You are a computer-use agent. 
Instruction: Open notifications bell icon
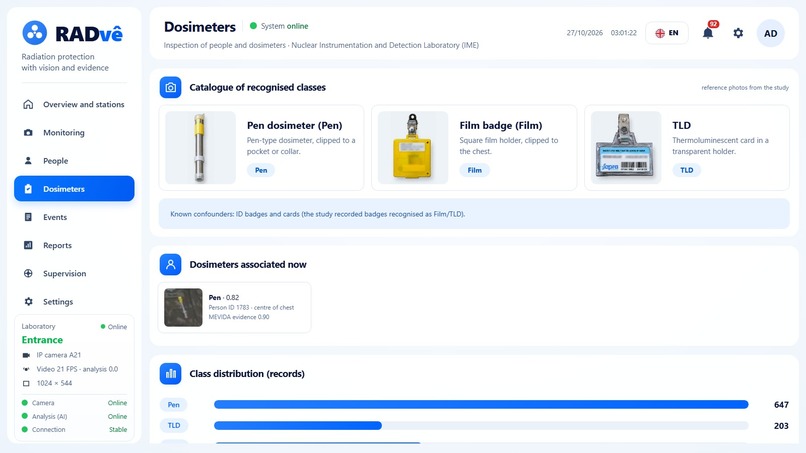coord(708,33)
